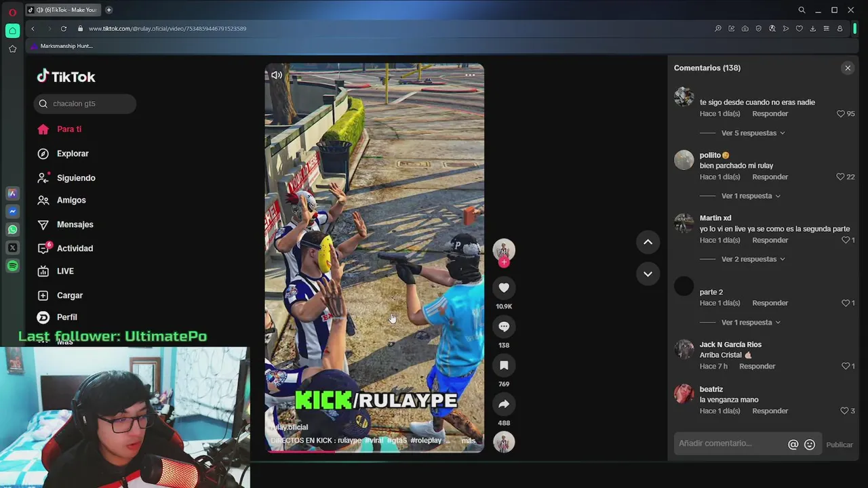
Task: Focus the TikTok search box
Action: pos(85,104)
